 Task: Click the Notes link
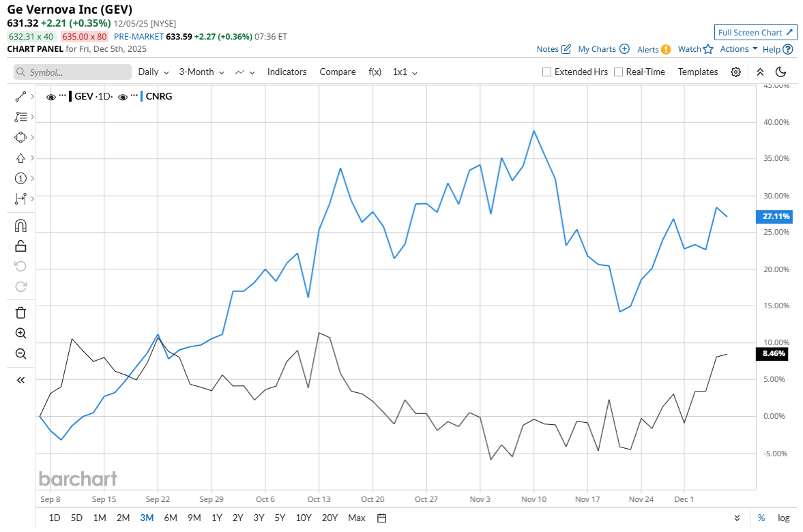tap(547, 49)
